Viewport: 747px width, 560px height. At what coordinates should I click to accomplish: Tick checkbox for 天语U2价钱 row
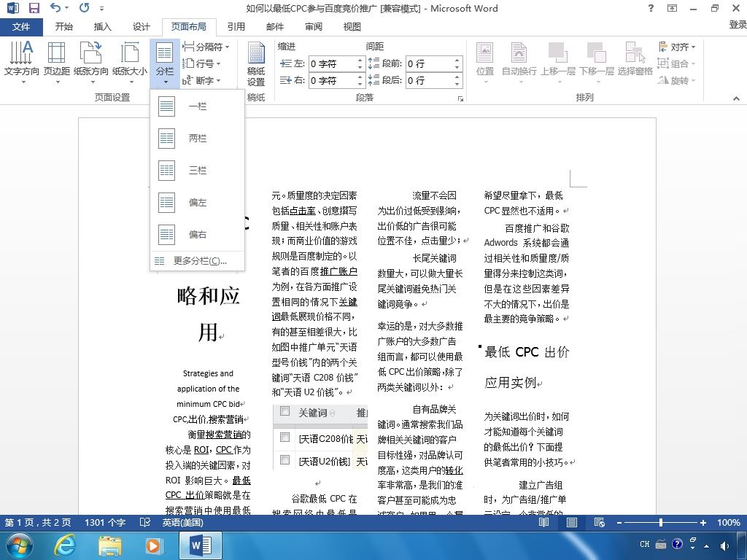(285, 459)
